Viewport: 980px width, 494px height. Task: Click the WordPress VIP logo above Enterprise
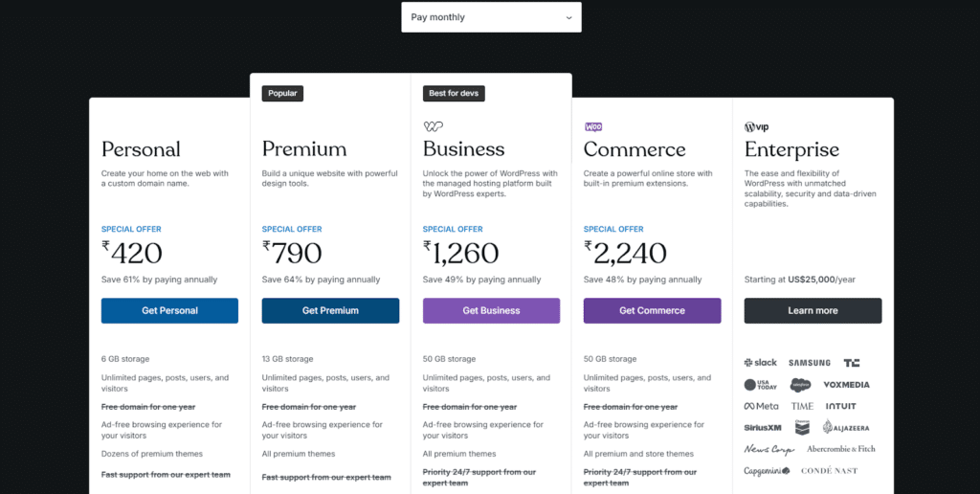point(756,127)
